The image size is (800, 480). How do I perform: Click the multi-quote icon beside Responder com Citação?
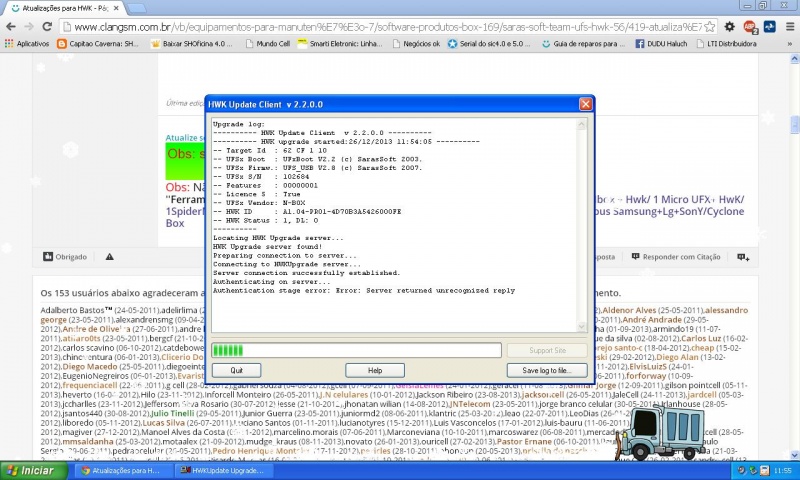pos(743,257)
